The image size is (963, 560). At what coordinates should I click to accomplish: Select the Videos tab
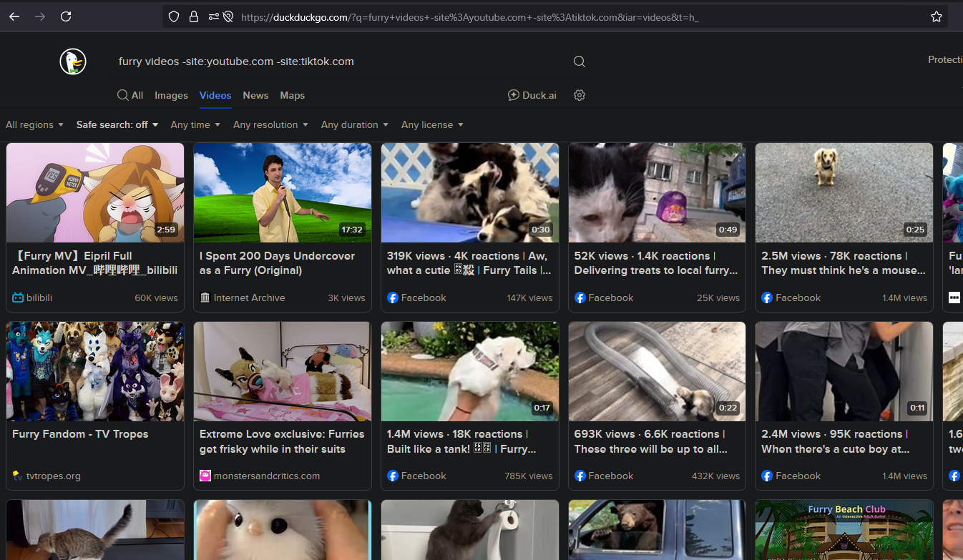click(215, 95)
